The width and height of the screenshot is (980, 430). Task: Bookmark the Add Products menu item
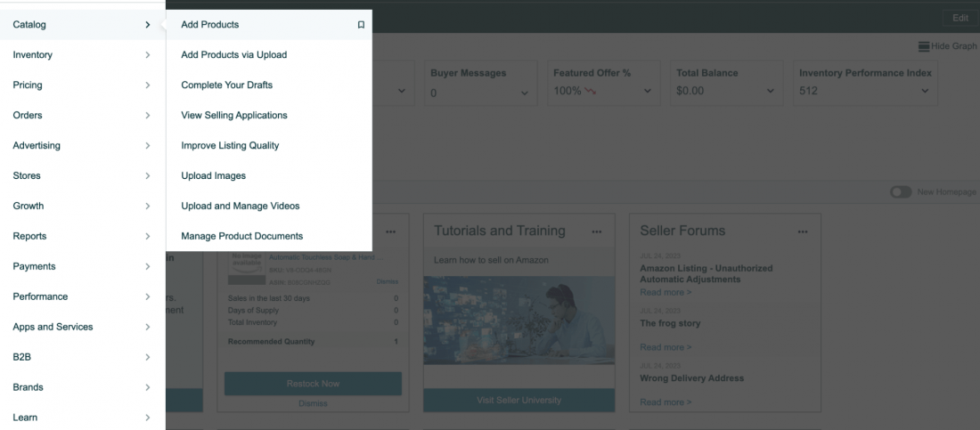point(361,25)
